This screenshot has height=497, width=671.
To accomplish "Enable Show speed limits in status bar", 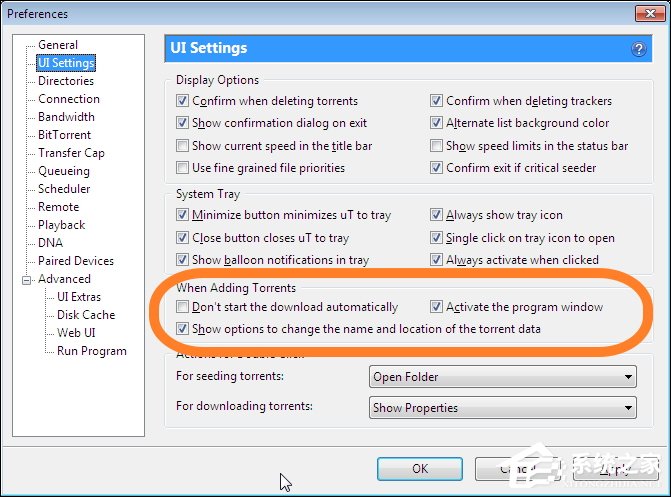I will pos(436,146).
